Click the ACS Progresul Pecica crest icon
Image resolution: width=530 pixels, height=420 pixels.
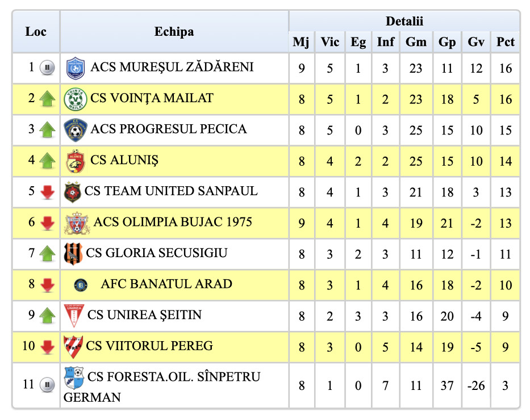click(x=75, y=130)
